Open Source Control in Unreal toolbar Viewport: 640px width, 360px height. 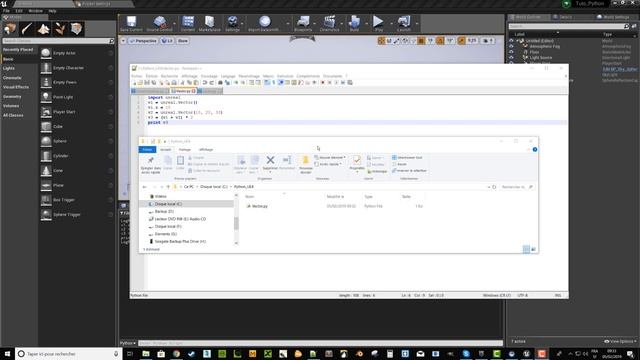(x=159, y=24)
